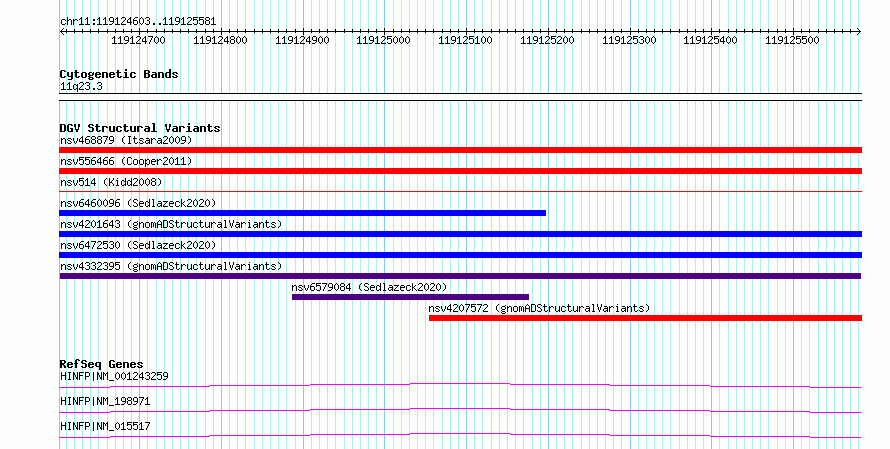Open the nsv4332395 gnomAD purple variant bar
This screenshot has height=449, width=890.
(460, 276)
